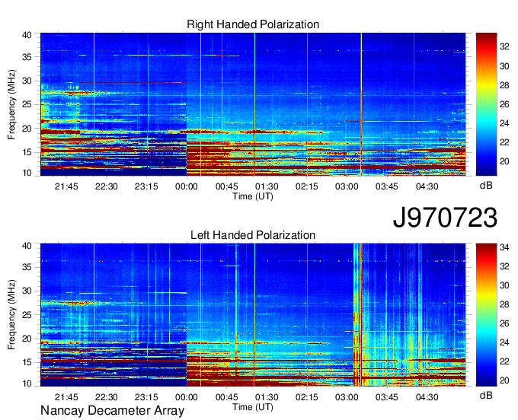The image size is (518, 420).
Task: Click the 03:00 time tick under Right Handed plot
Action: [x=347, y=186]
